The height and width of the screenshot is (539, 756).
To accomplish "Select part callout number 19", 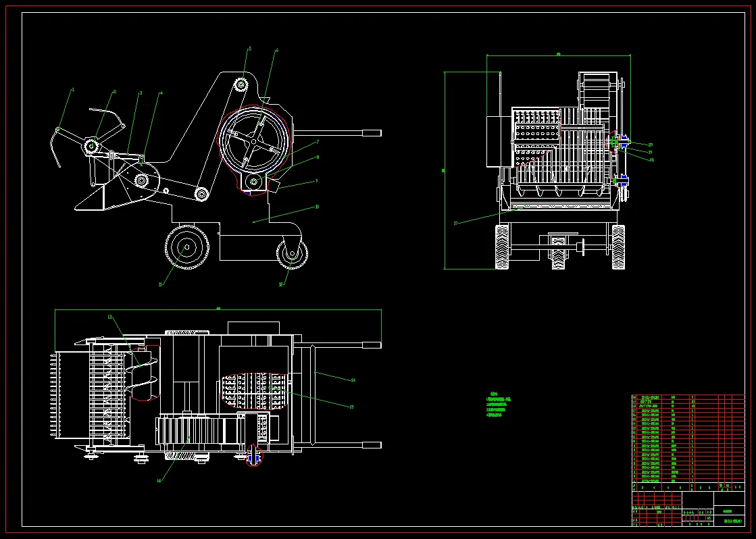I will 650,152.
